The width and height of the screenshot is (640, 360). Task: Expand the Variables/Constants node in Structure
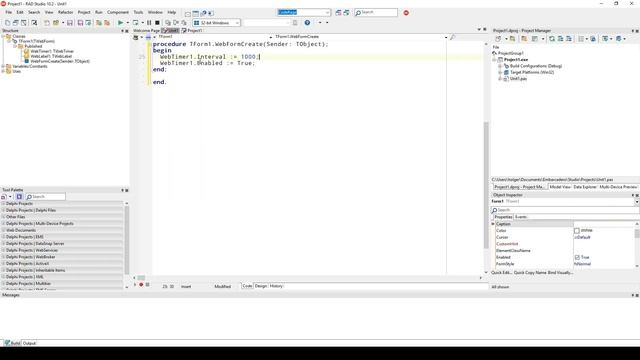pos(3,66)
